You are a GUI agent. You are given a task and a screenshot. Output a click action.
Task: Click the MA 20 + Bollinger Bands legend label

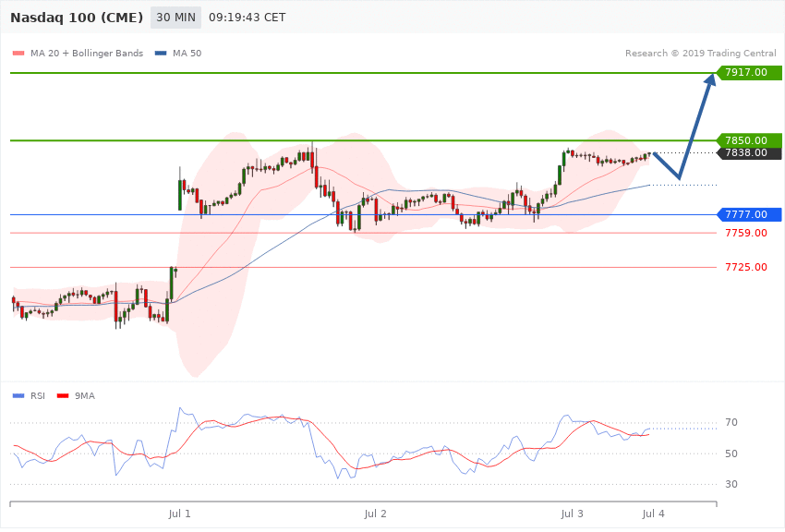[x=87, y=53]
